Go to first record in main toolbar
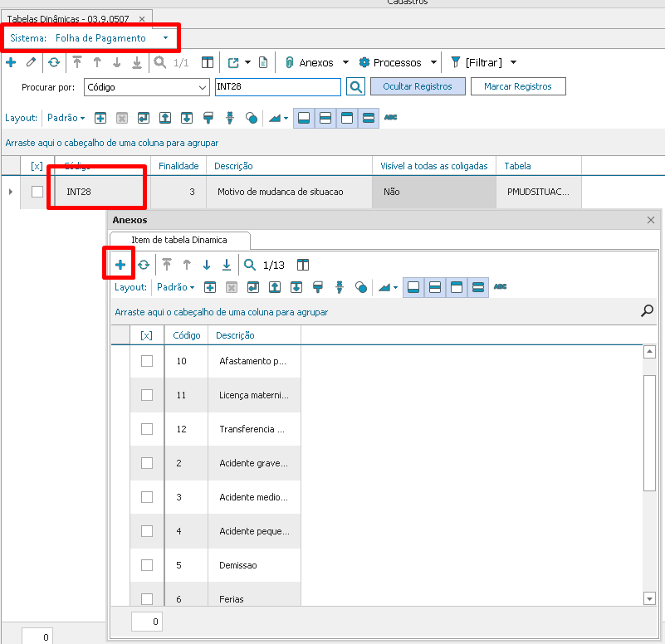The width and height of the screenshot is (665, 644). 76,63
